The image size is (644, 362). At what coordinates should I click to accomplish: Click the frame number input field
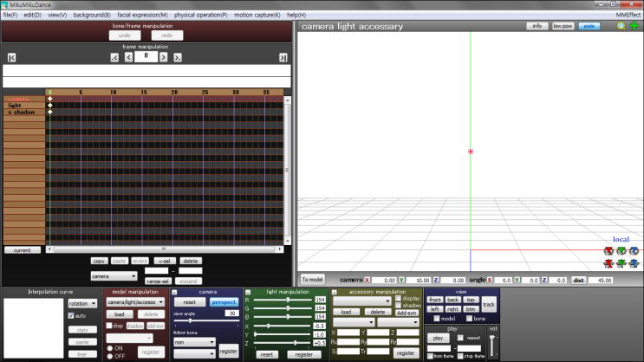(146, 57)
